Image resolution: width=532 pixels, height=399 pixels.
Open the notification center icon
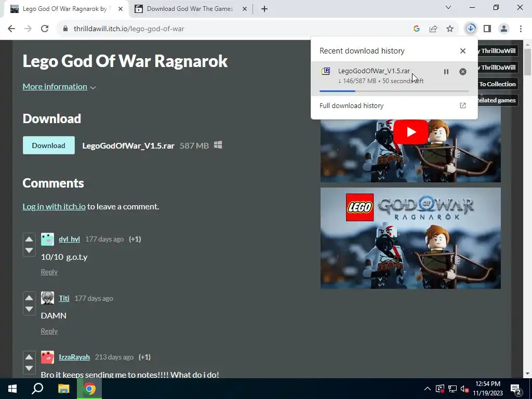point(516,389)
